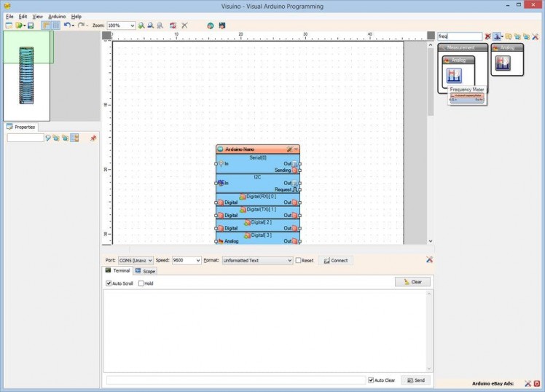Open the Speed baud rate dropdown

coord(197,260)
